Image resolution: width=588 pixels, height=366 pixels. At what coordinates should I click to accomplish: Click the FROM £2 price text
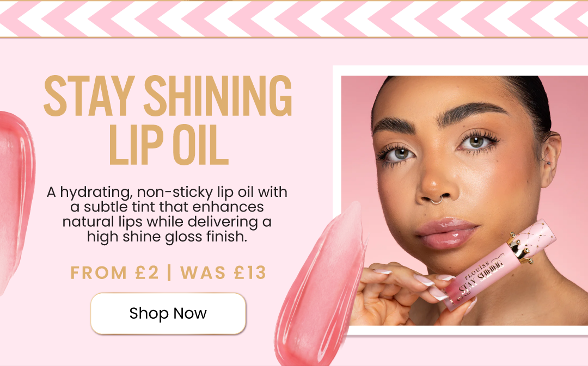pos(115,272)
